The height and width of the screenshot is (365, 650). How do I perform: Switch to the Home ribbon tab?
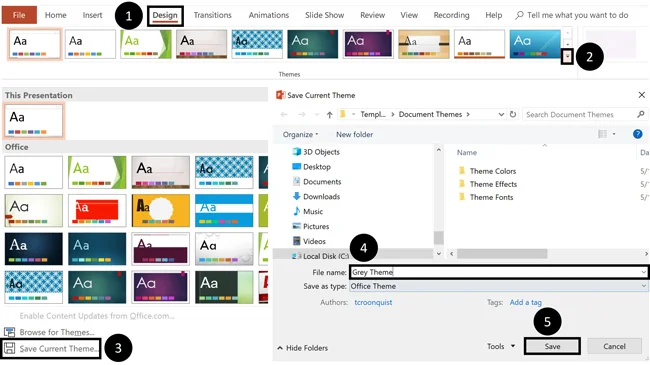coord(56,15)
